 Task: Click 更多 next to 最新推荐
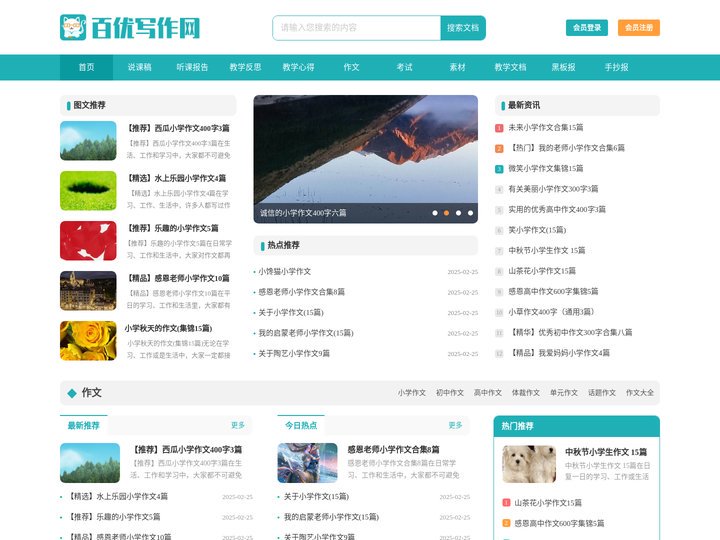[x=238, y=426]
